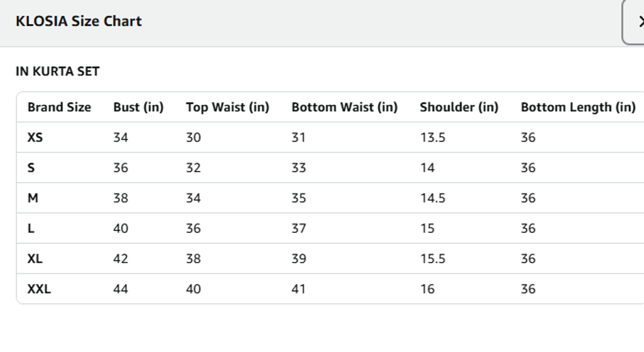The image size is (644, 352).
Task: Select the Bottom Waist (in) column header
Action: pos(345,107)
